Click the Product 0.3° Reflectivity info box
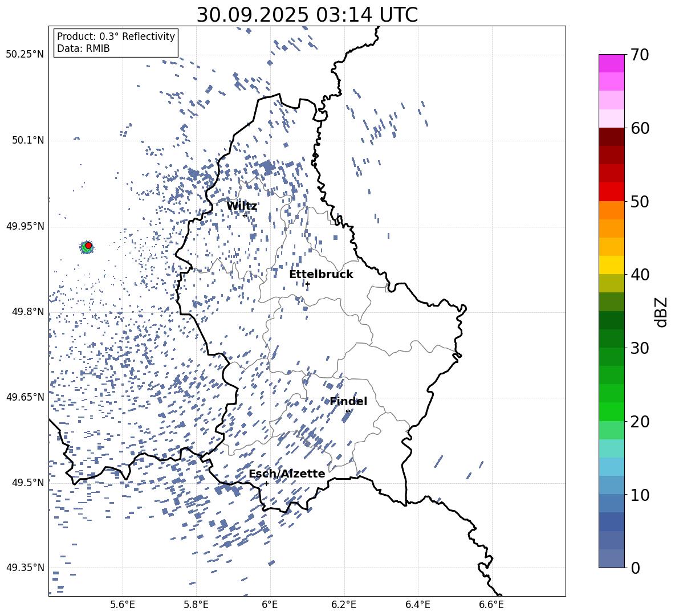 (x=116, y=43)
